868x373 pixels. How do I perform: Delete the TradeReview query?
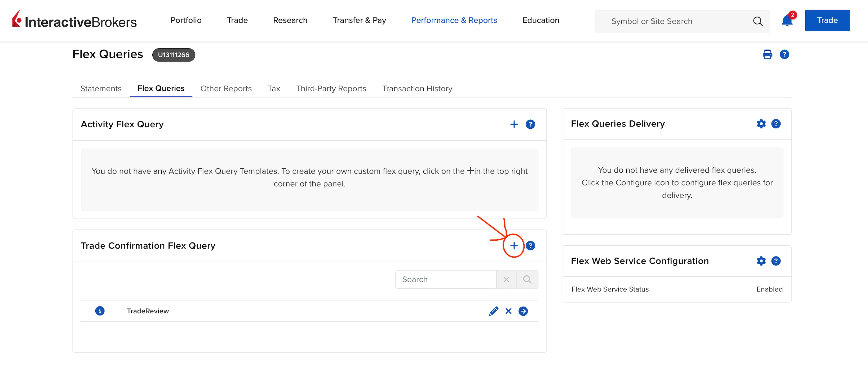pyautogui.click(x=508, y=311)
